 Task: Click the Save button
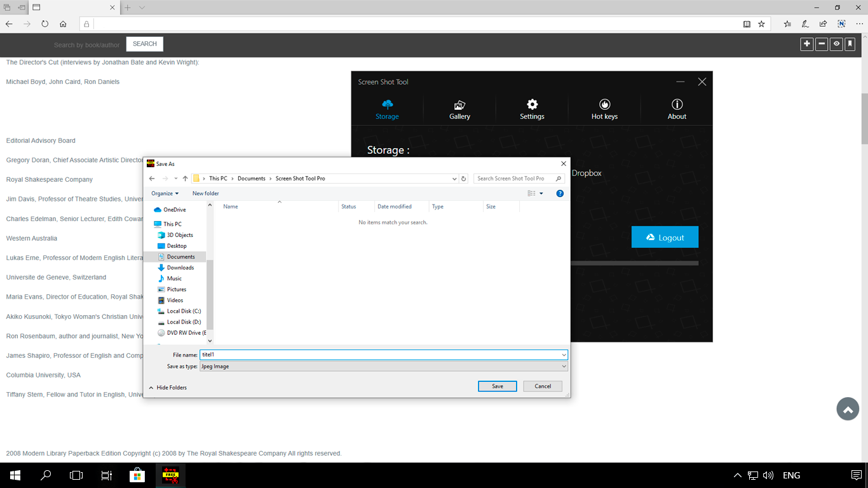point(497,386)
